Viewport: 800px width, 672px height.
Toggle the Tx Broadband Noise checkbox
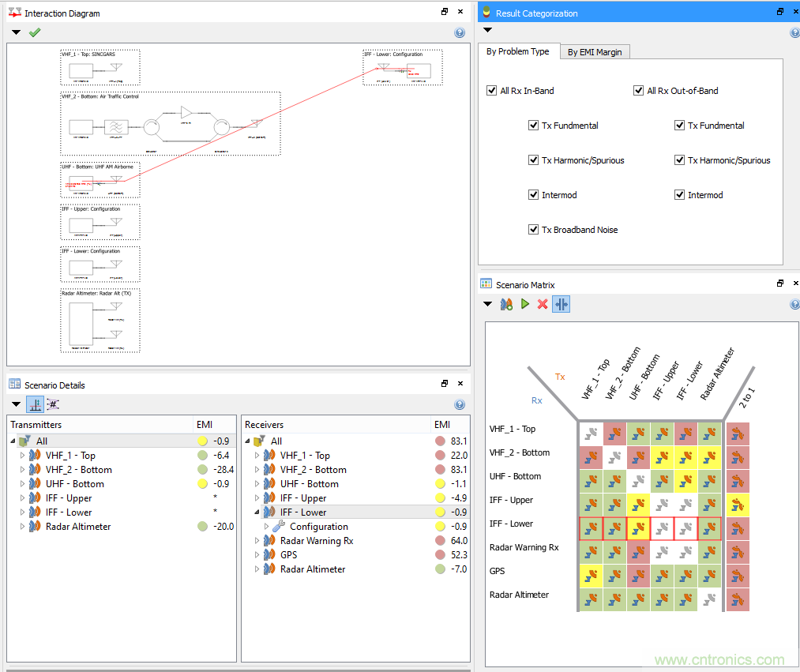pyautogui.click(x=534, y=230)
